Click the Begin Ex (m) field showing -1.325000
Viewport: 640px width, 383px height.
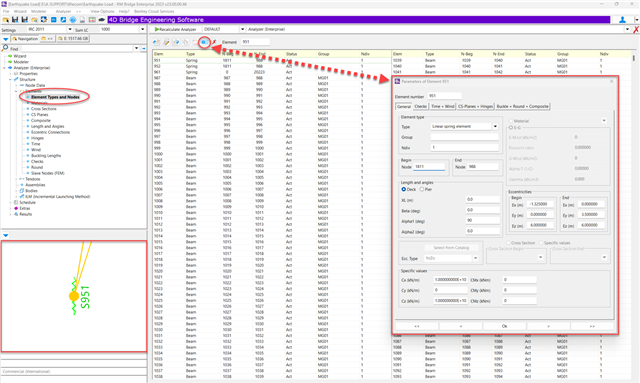pyautogui.click(x=541, y=204)
